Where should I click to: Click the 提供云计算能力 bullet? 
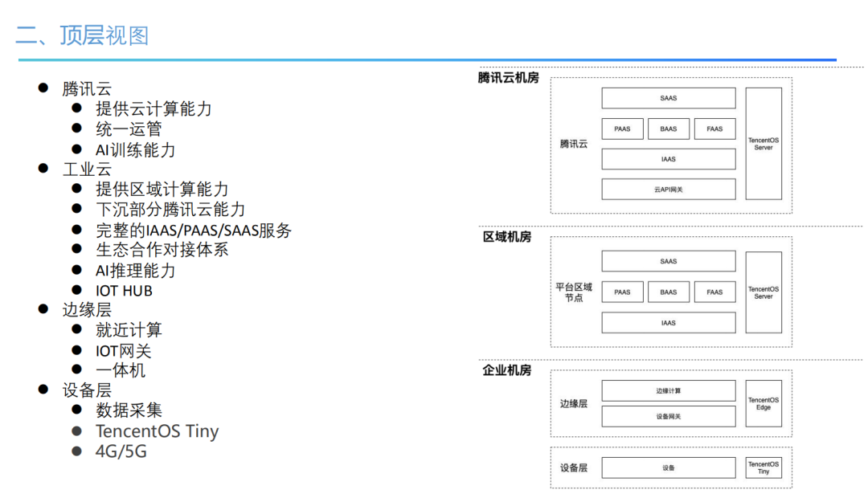pyautogui.click(x=154, y=109)
